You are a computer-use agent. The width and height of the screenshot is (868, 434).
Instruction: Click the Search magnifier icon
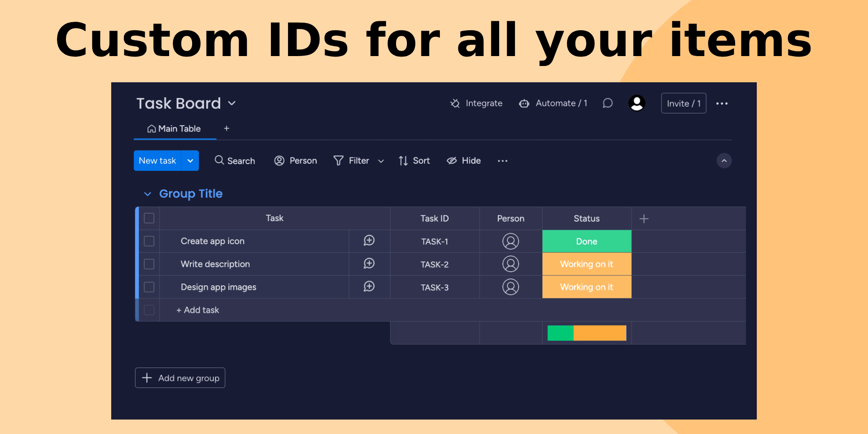coord(219,160)
